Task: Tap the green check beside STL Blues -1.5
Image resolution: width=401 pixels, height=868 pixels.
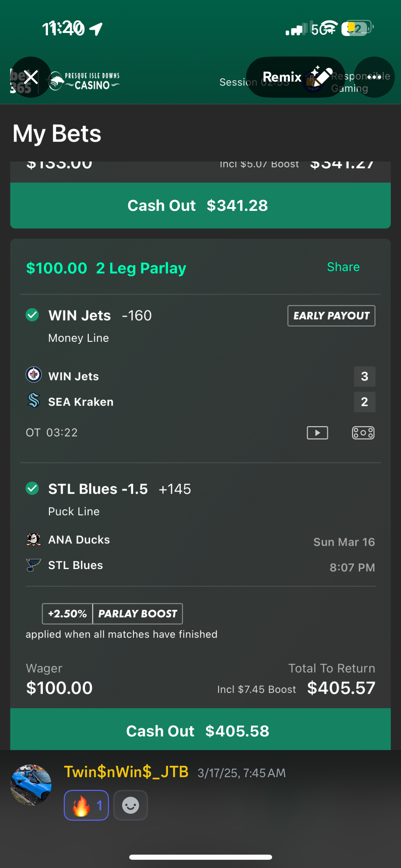Action: tap(32, 488)
